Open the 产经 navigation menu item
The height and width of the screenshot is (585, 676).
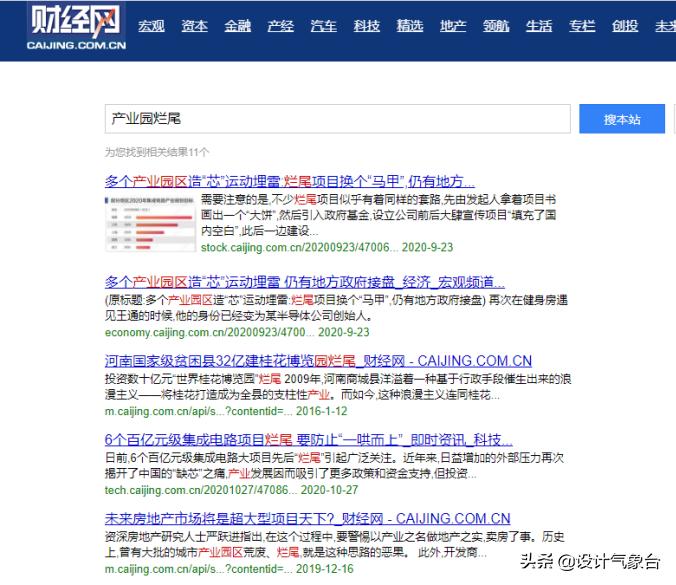click(281, 26)
